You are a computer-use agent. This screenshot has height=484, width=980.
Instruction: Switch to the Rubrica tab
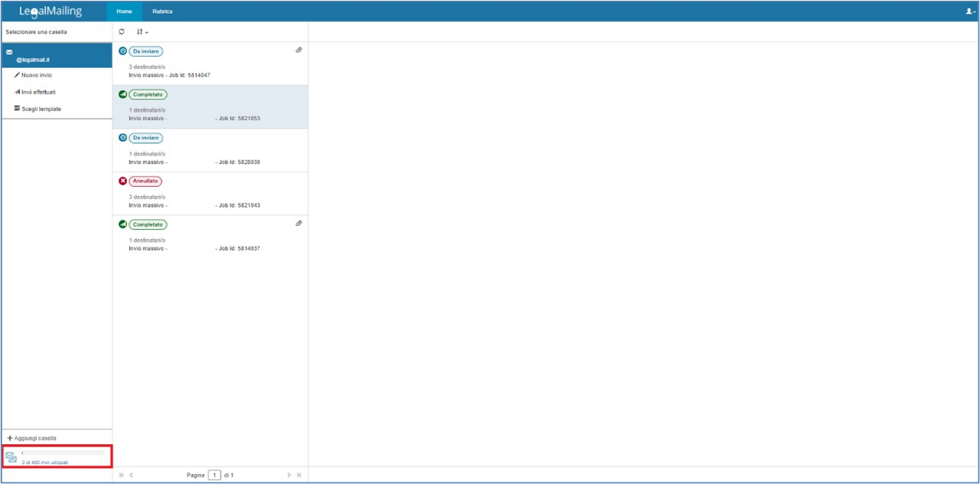162,11
